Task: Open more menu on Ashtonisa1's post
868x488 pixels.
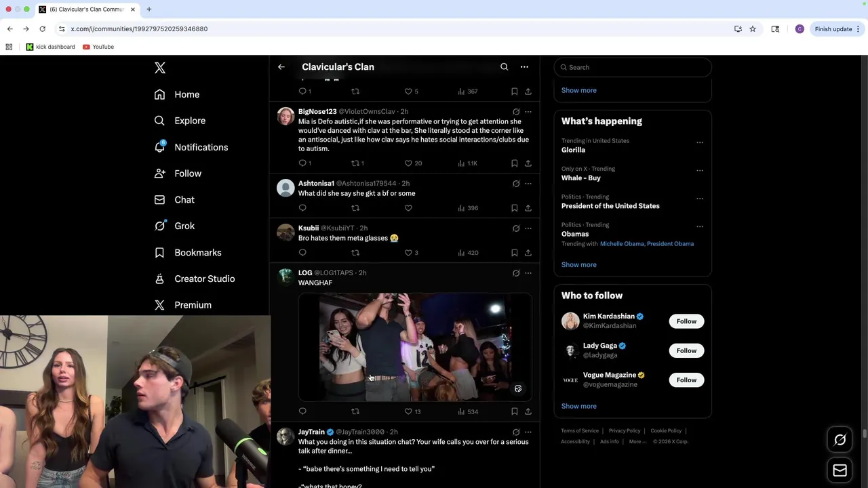Action: (x=528, y=184)
